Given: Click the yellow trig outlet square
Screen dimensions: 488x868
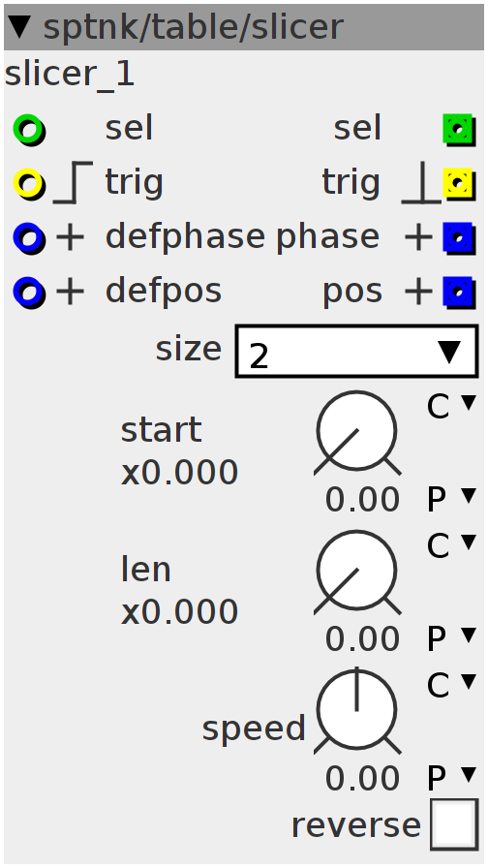Looking at the screenshot, I should (459, 184).
